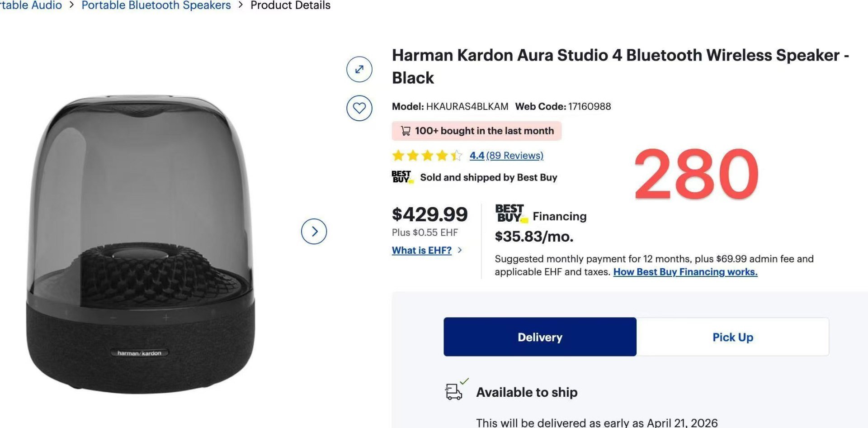
Task: Click the $429.99 price text
Action: pos(429,214)
